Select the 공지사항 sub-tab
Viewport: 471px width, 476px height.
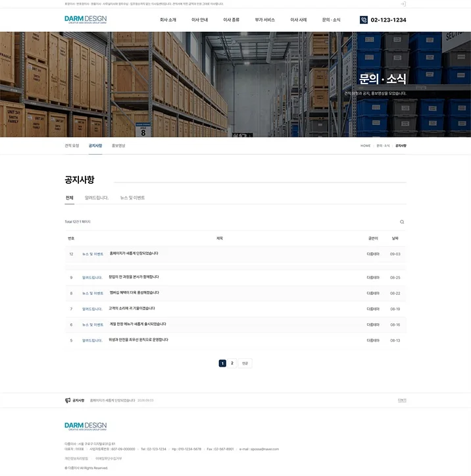pos(95,145)
